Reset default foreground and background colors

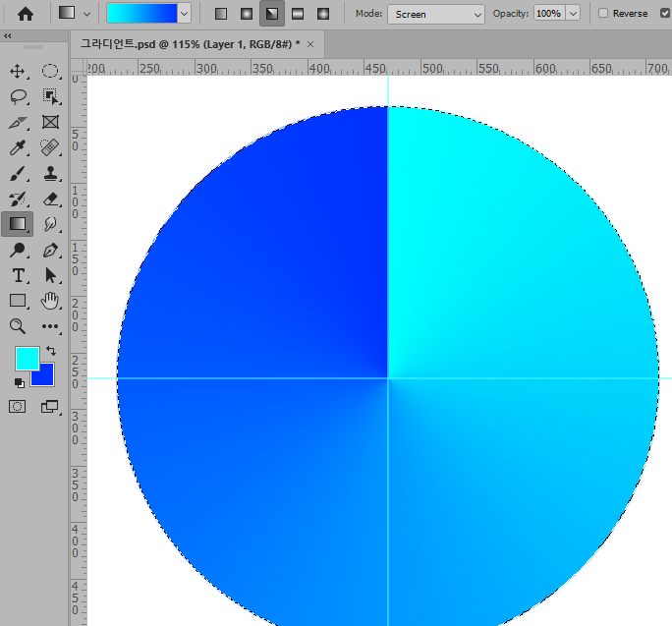19,383
